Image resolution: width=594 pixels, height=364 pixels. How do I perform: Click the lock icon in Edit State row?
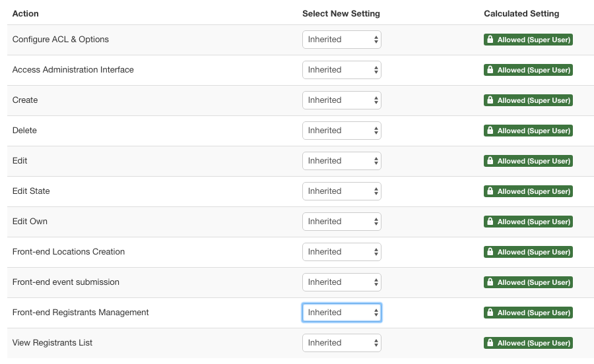click(490, 191)
